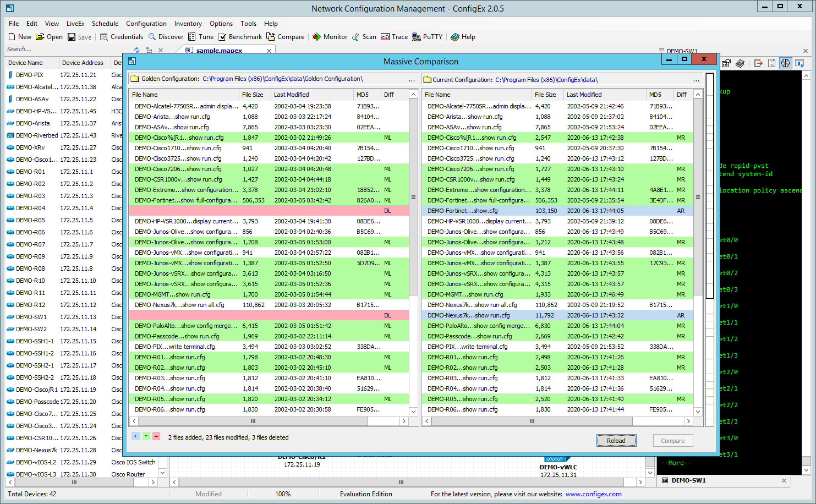Viewport: 816px width, 504px height.
Task: Click the refresh icon beside the search box
Action: coord(136,50)
